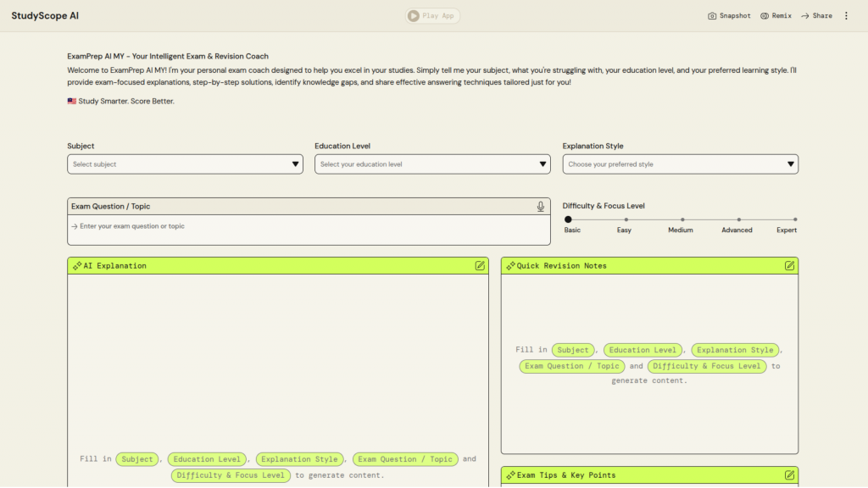Click sparkle icon beside Exam Tips title
868x488 pixels.
510,475
